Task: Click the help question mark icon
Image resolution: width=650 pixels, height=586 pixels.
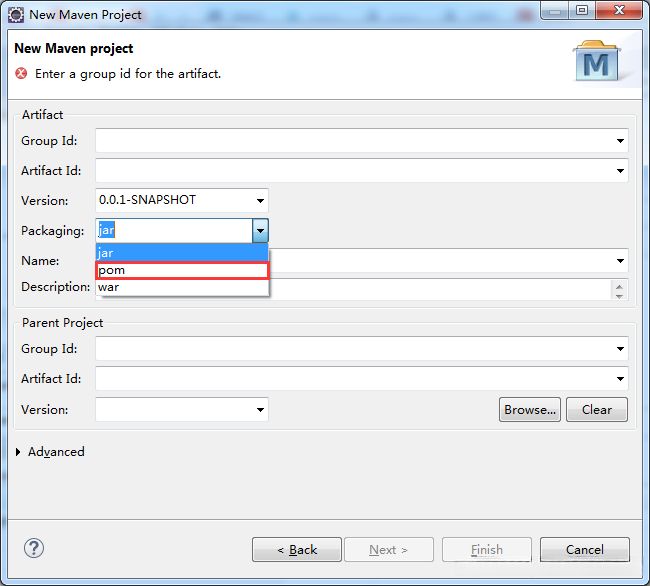Action: tap(34, 549)
